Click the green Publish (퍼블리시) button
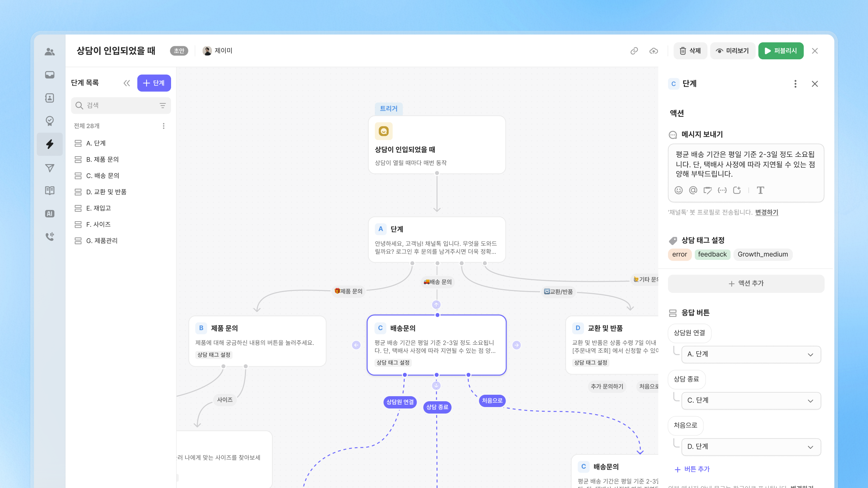 coord(780,51)
